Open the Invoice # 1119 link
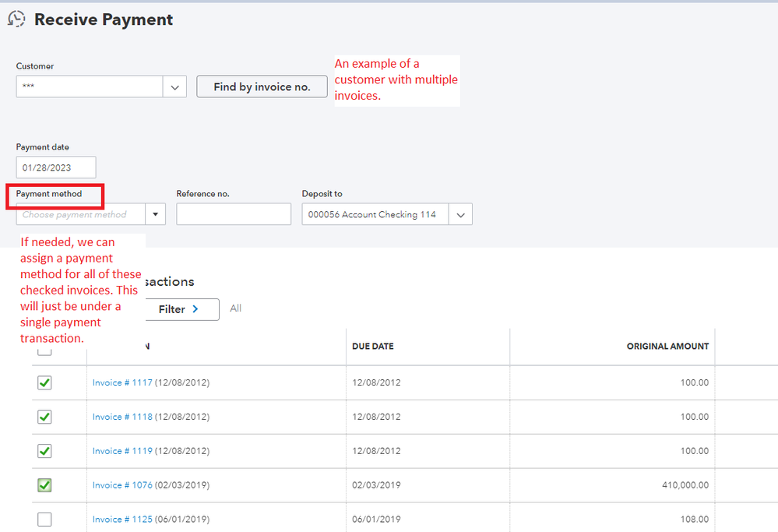Viewport: 778px width, 532px height. [122, 451]
